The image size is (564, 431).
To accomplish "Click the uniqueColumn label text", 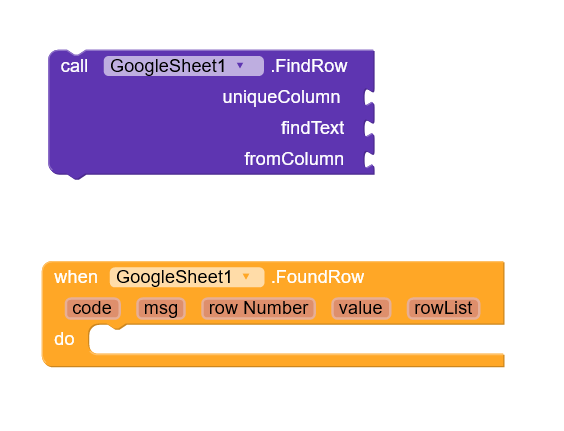I will tap(281, 97).
